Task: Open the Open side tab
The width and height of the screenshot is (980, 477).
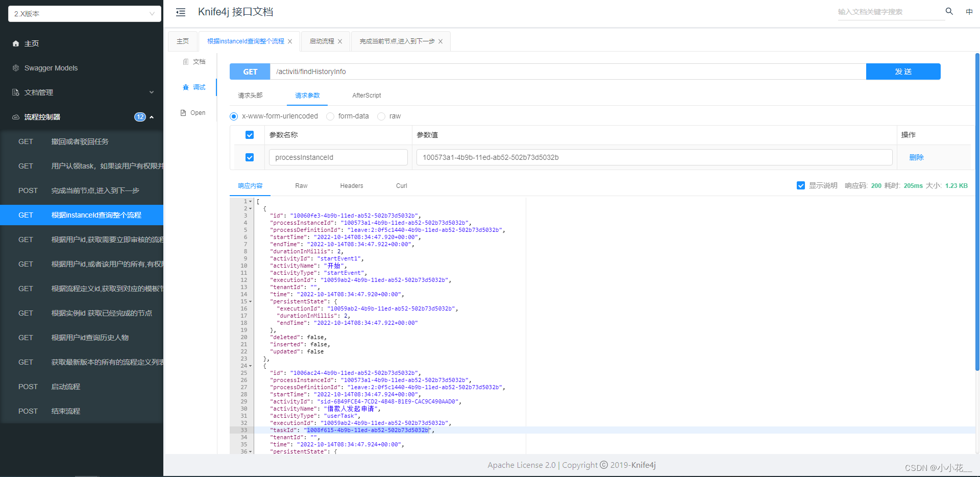Action: click(193, 113)
